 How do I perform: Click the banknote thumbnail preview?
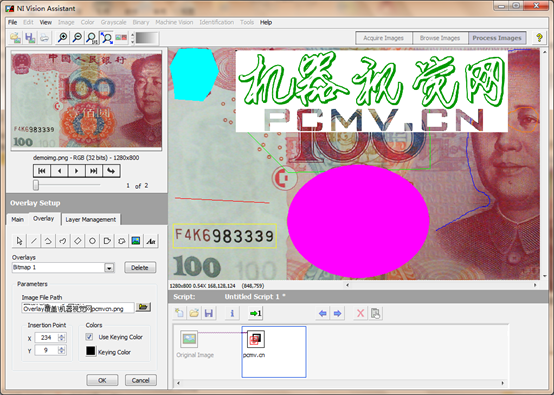87,100
